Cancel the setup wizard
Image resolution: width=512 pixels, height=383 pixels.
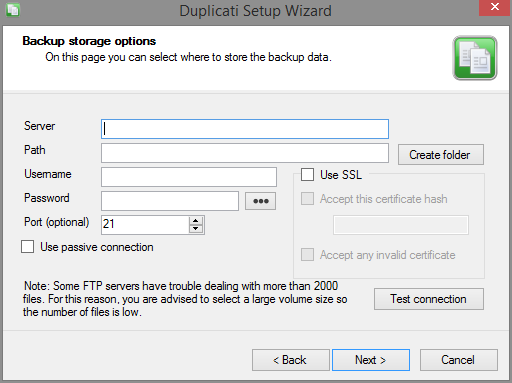coord(459,360)
